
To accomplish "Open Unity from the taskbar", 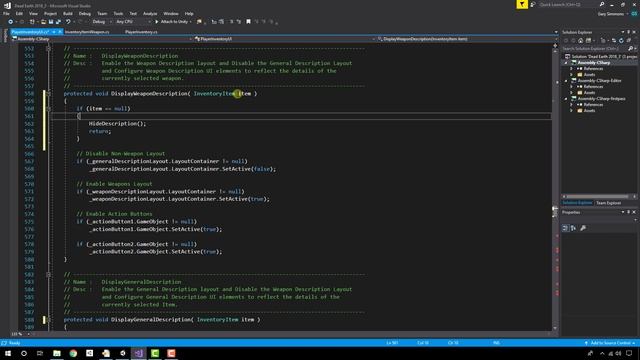I will [122, 353].
